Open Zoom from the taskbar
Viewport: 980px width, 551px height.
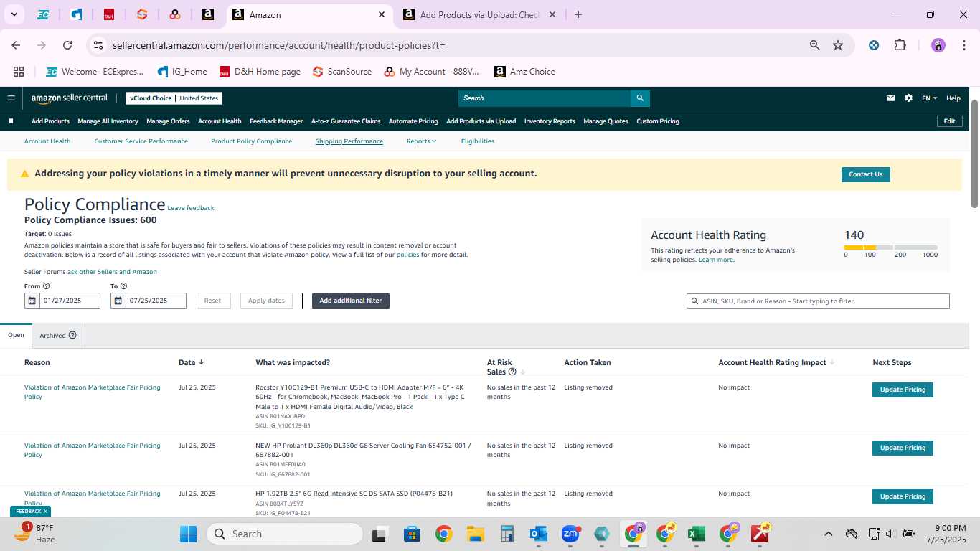point(570,534)
